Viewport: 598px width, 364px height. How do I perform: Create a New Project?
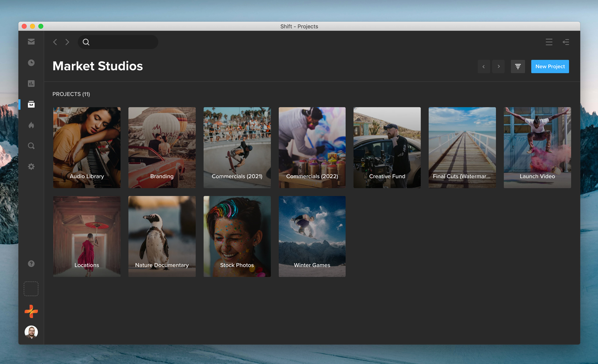pos(550,67)
